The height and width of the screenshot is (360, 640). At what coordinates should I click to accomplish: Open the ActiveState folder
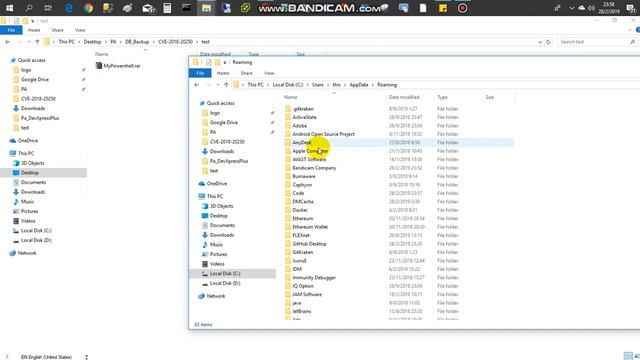(x=304, y=117)
